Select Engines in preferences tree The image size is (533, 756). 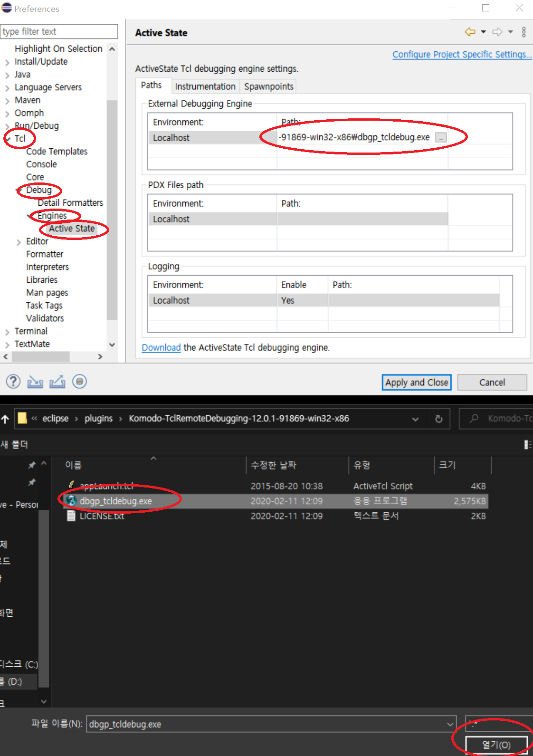(52, 216)
